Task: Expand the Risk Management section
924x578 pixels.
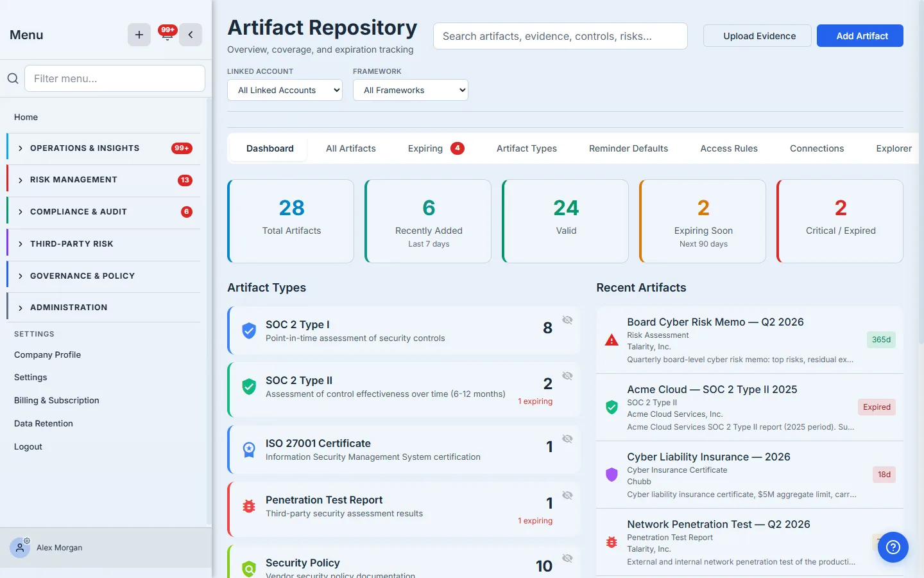Action: (103, 180)
